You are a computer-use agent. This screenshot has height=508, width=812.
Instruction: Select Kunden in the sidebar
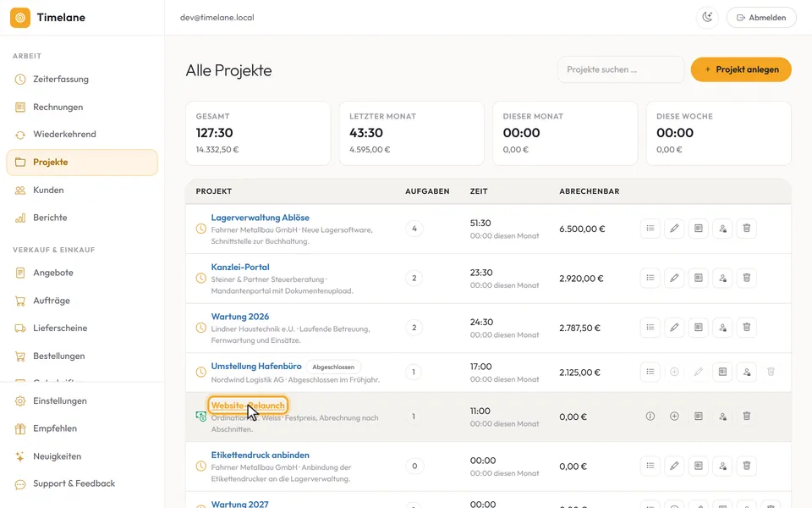pos(82,190)
